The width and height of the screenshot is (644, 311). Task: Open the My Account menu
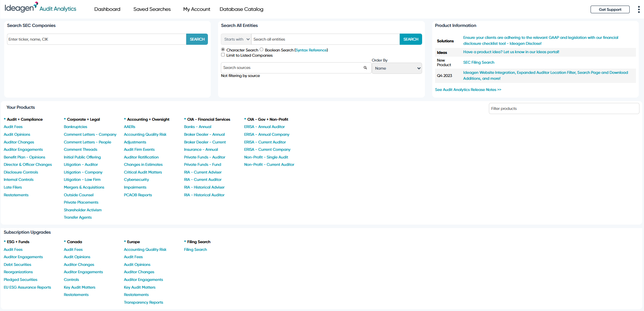[x=197, y=9]
